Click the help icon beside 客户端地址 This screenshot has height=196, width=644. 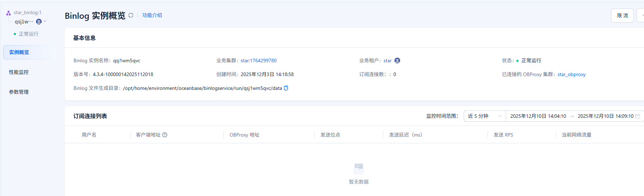tap(165, 135)
